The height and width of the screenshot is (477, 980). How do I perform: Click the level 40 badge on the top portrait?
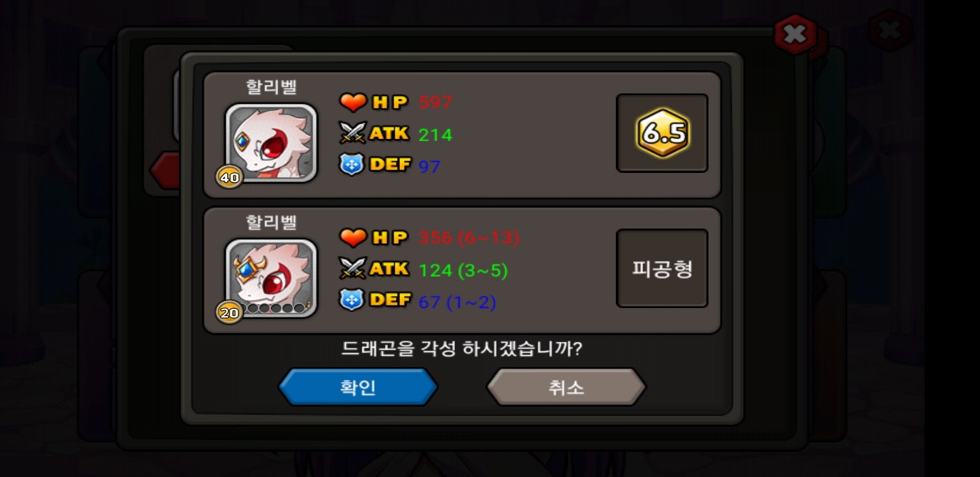coord(229,177)
